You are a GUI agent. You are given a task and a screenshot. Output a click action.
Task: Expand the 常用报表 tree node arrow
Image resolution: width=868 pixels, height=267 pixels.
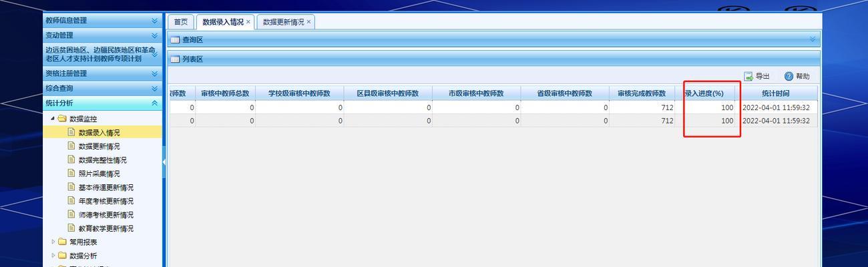(x=53, y=242)
